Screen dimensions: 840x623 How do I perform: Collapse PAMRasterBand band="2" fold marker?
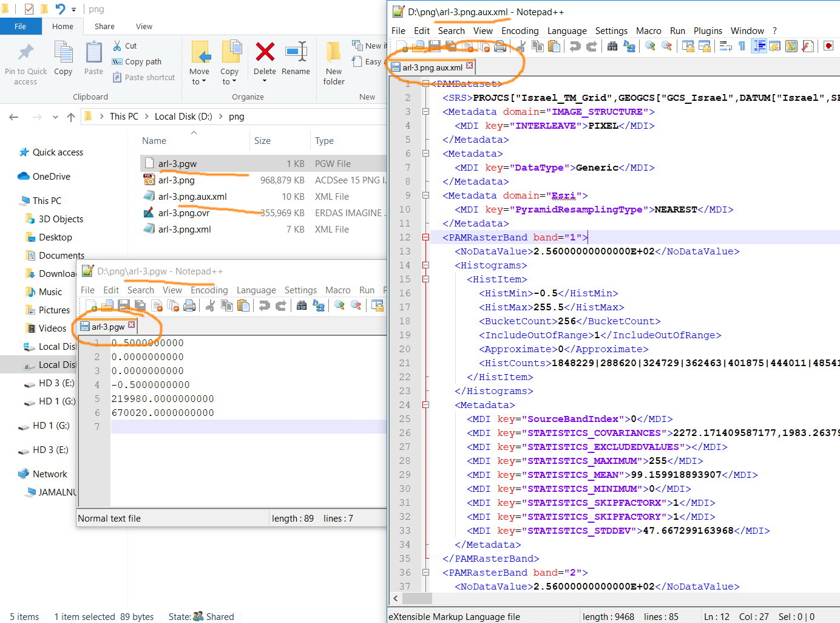[x=425, y=573]
